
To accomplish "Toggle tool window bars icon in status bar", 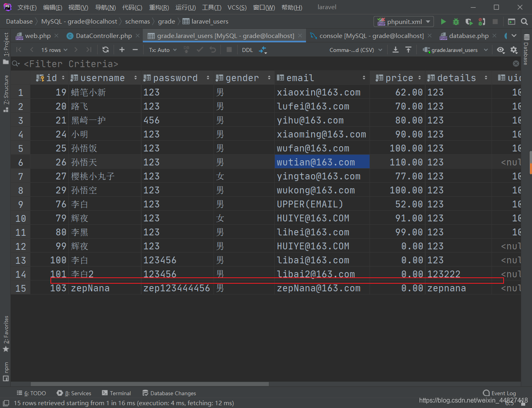I will (x=6, y=403).
